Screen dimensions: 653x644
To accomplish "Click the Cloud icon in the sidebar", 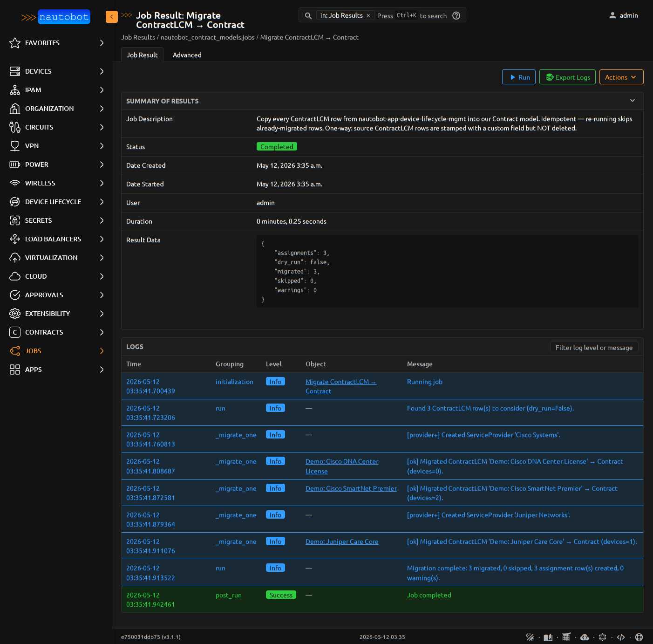I will pyautogui.click(x=15, y=276).
